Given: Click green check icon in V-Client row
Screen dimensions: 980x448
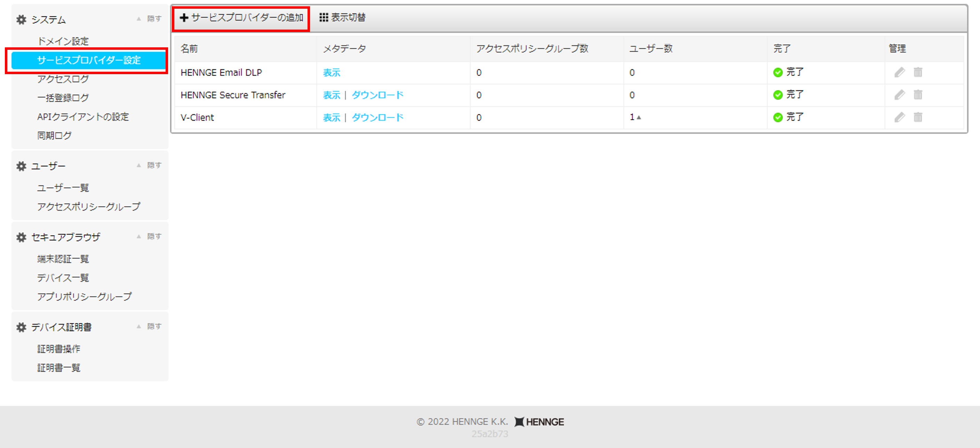Looking at the screenshot, I should coord(778,117).
